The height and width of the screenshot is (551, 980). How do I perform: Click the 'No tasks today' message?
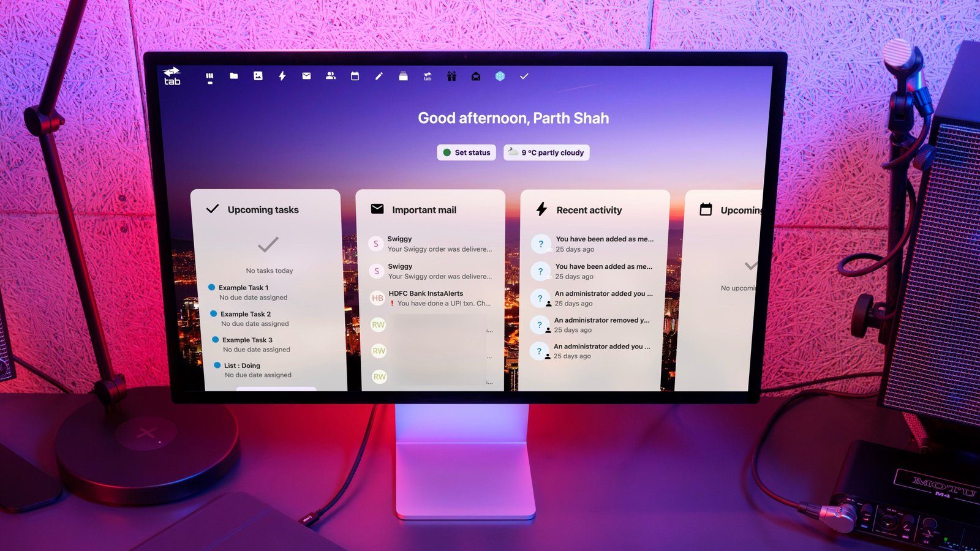click(269, 271)
